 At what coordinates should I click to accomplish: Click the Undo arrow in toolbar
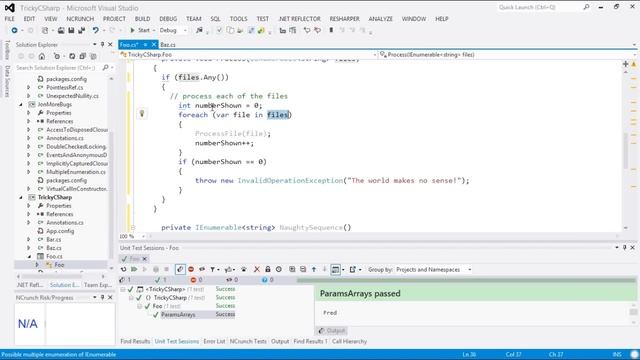click(x=96, y=30)
